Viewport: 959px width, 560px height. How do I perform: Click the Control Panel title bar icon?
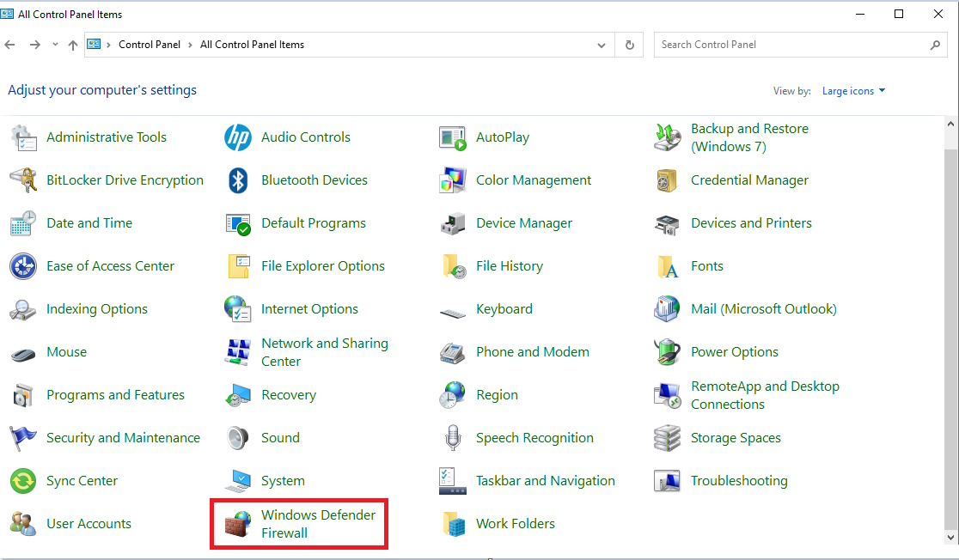point(7,14)
